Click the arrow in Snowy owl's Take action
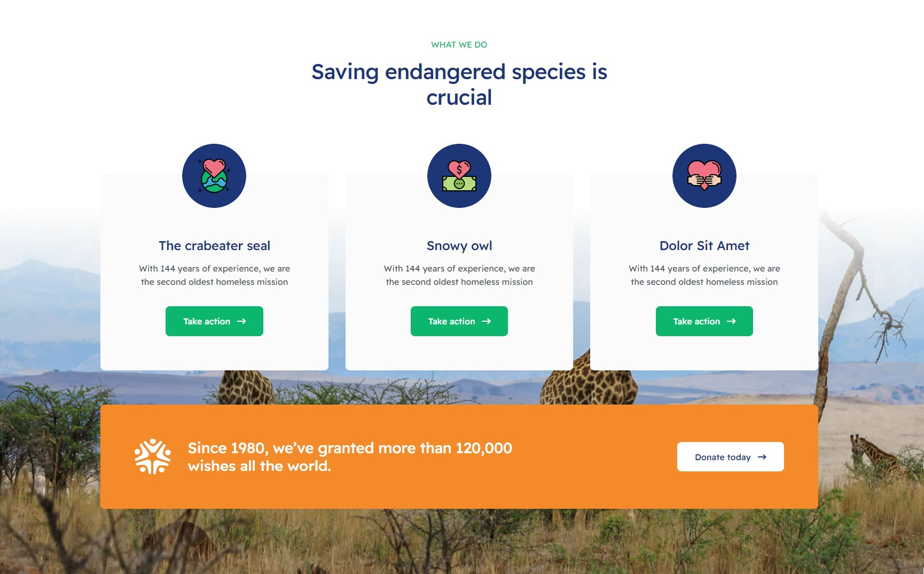924x574 pixels. [x=486, y=321]
